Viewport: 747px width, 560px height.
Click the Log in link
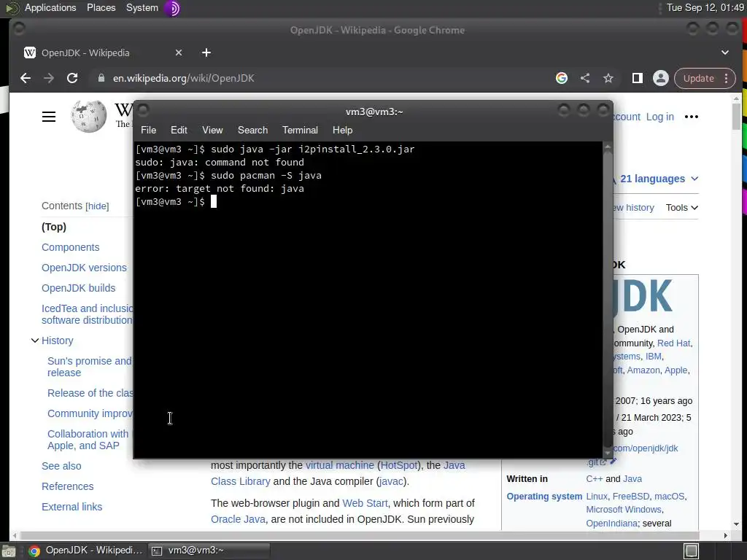[x=659, y=117]
